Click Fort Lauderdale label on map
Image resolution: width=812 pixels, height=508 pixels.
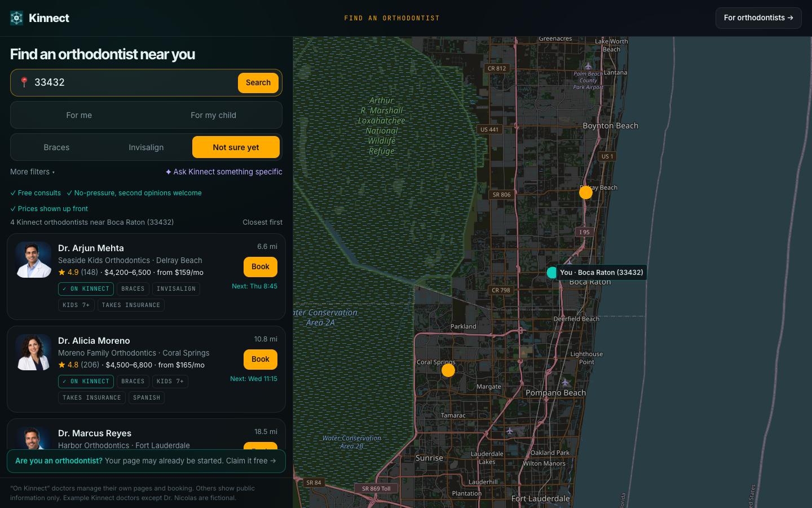[x=540, y=499]
